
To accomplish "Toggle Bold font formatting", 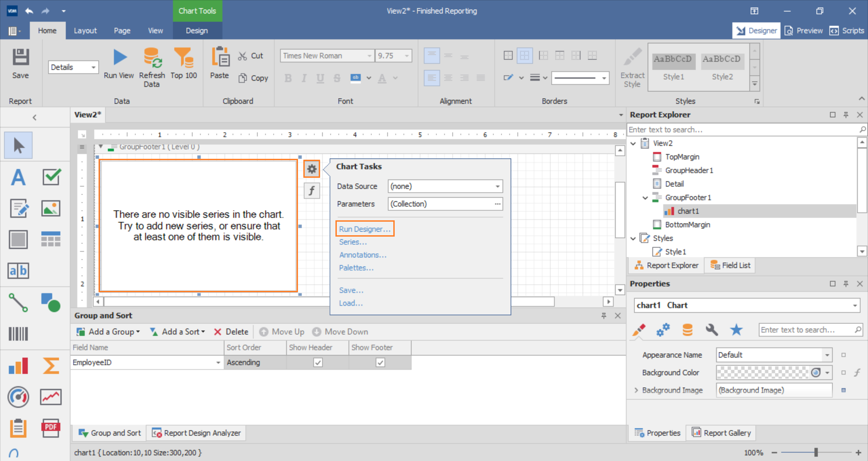I will (x=288, y=78).
